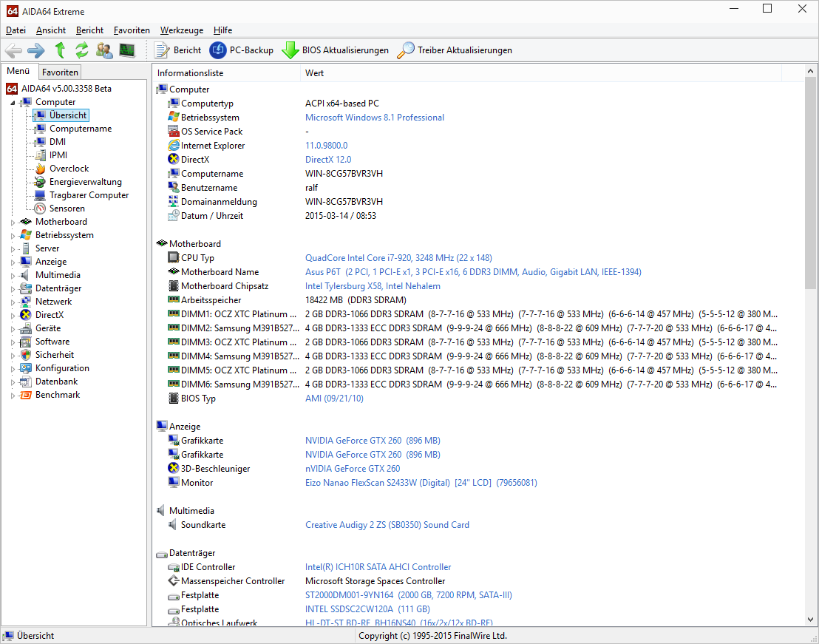This screenshot has height=644, width=819.
Task: Click the green refresh arrows icon
Action: (81, 50)
